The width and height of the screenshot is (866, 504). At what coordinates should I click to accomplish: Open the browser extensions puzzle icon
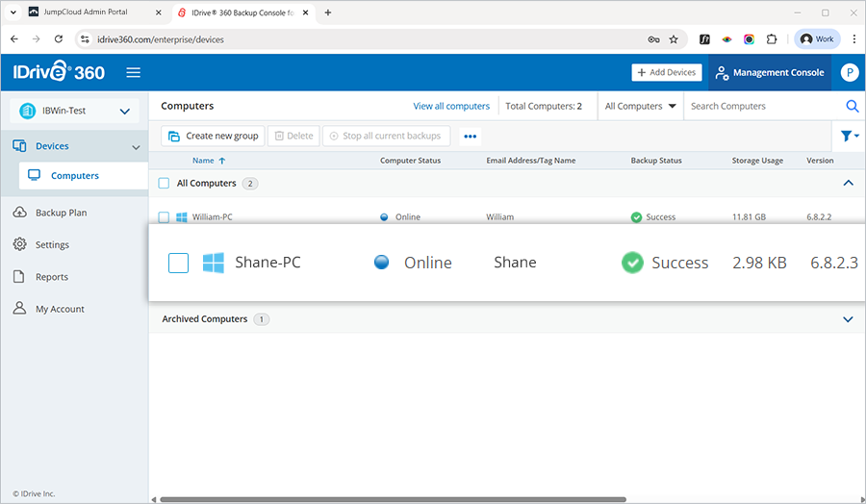(771, 39)
